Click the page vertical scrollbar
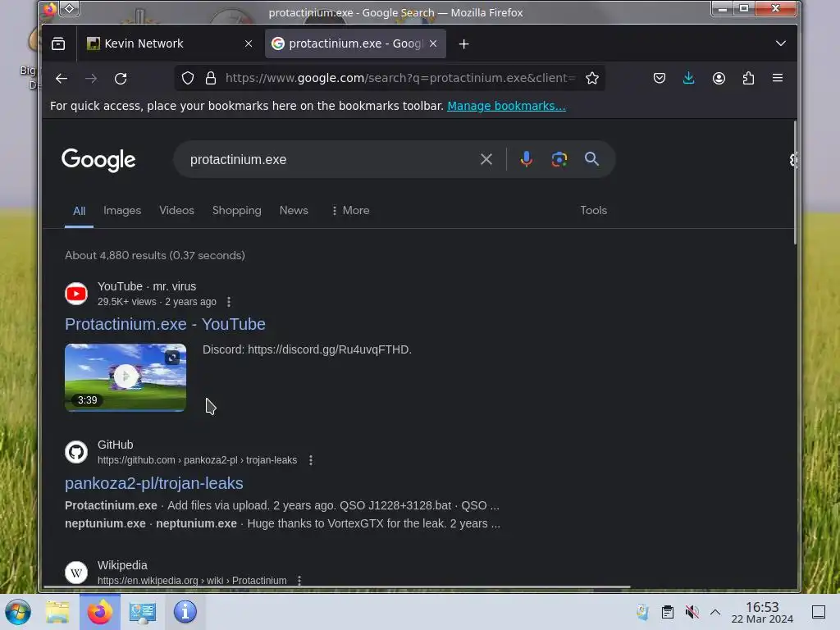Screen dimensions: 840x630 pyautogui.click(x=795, y=182)
